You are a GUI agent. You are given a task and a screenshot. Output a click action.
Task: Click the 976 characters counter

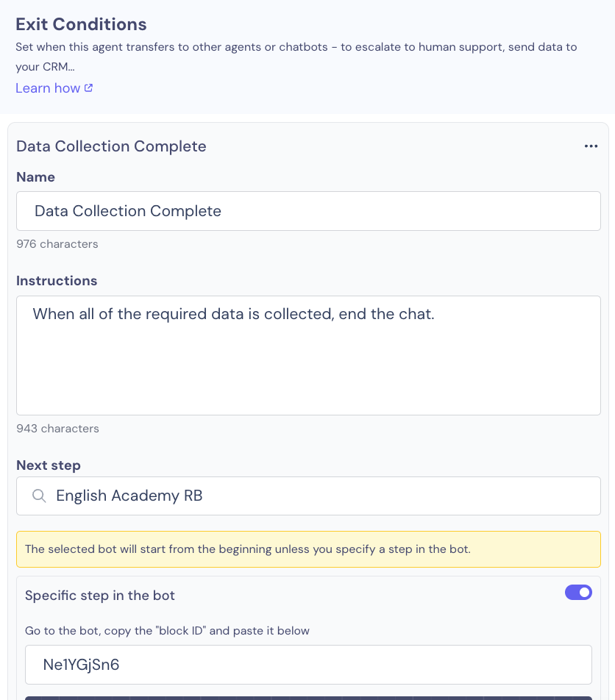pyautogui.click(x=57, y=244)
